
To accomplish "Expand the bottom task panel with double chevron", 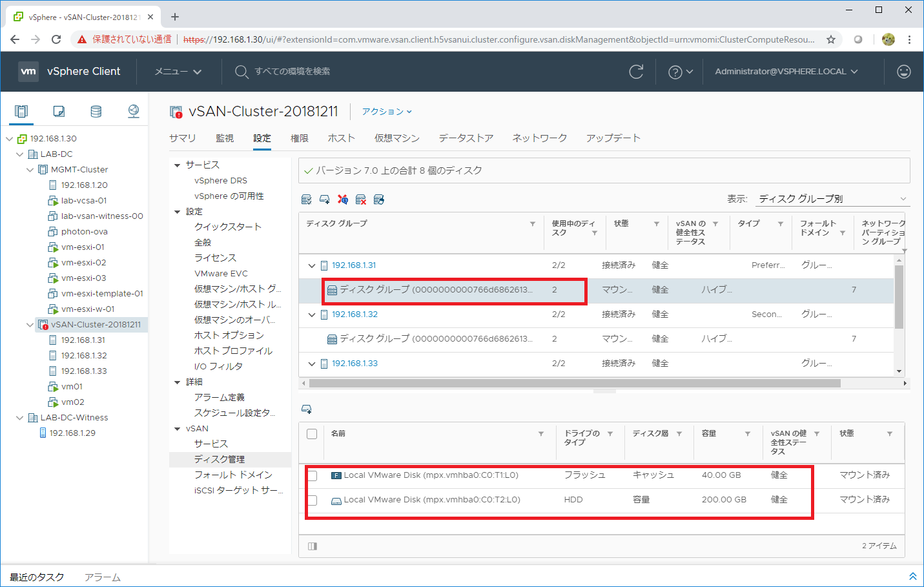I will tap(913, 576).
